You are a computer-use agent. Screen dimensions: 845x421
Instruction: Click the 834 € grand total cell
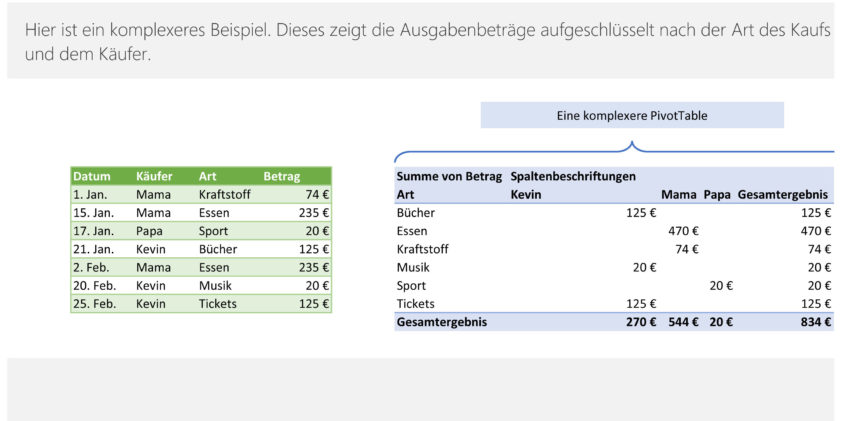[x=814, y=322]
